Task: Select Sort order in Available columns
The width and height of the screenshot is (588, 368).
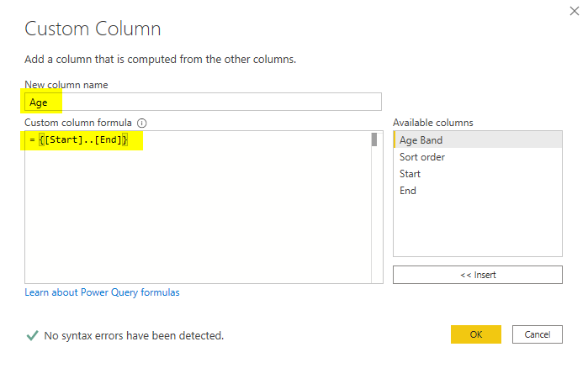Action: pos(422,157)
